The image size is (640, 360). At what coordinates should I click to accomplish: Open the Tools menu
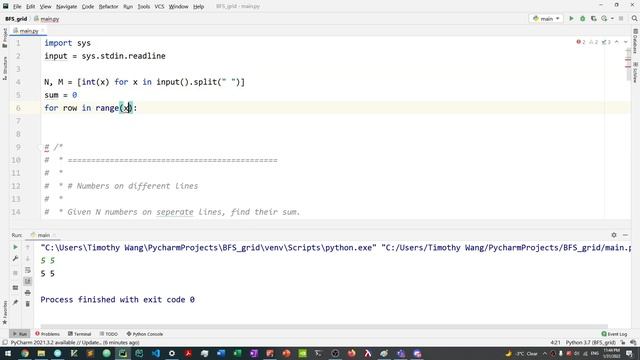144,7
